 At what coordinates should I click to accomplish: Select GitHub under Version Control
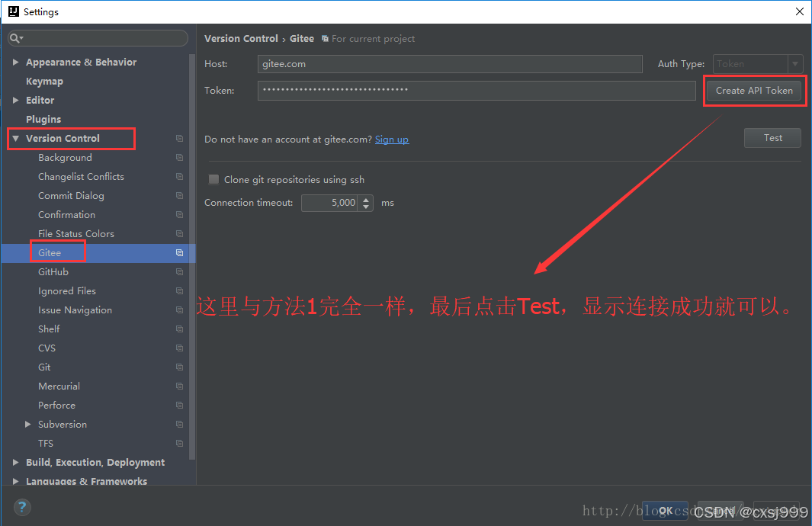click(53, 272)
